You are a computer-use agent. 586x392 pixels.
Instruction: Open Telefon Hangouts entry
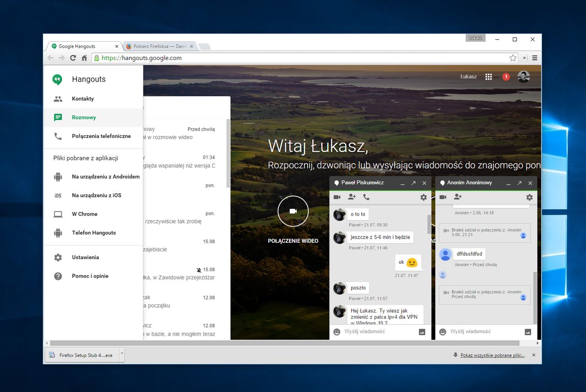(93, 233)
